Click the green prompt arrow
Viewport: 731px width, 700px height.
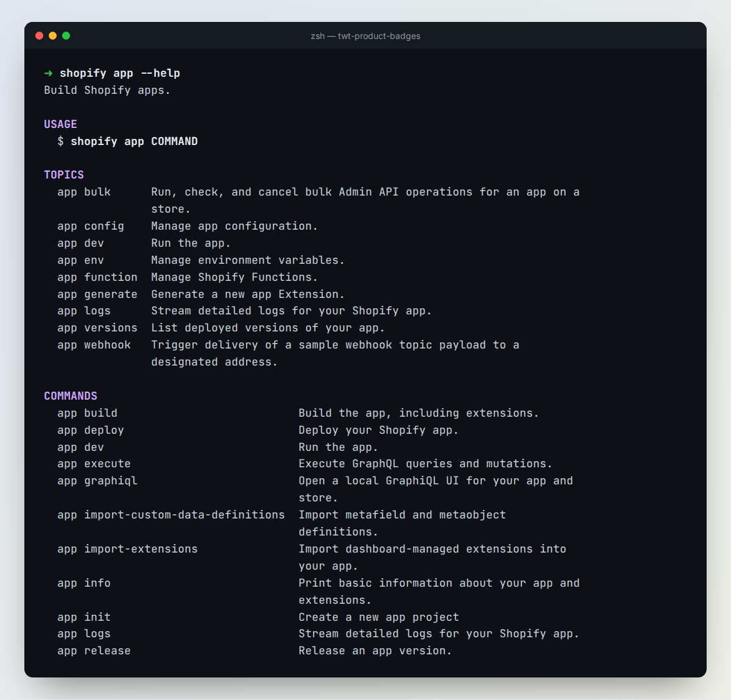click(48, 73)
